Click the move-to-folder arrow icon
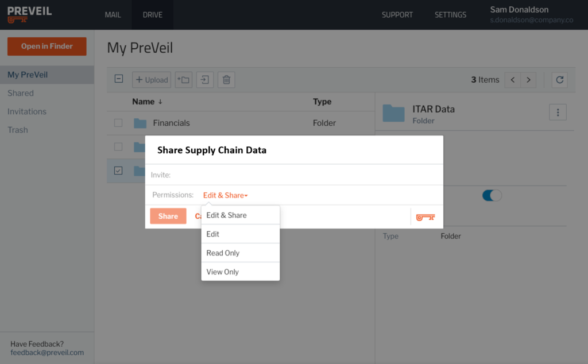Image resolution: width=588 pixels, height=364 pixels. 205,80
